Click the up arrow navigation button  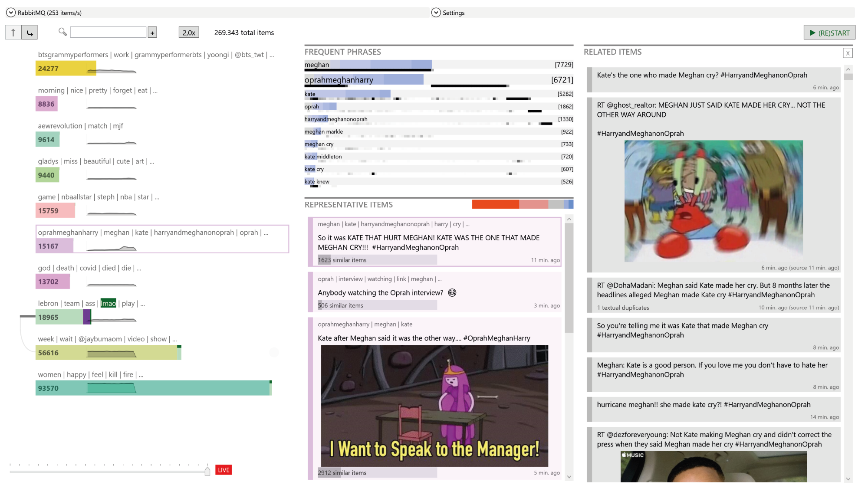[13, 32]
